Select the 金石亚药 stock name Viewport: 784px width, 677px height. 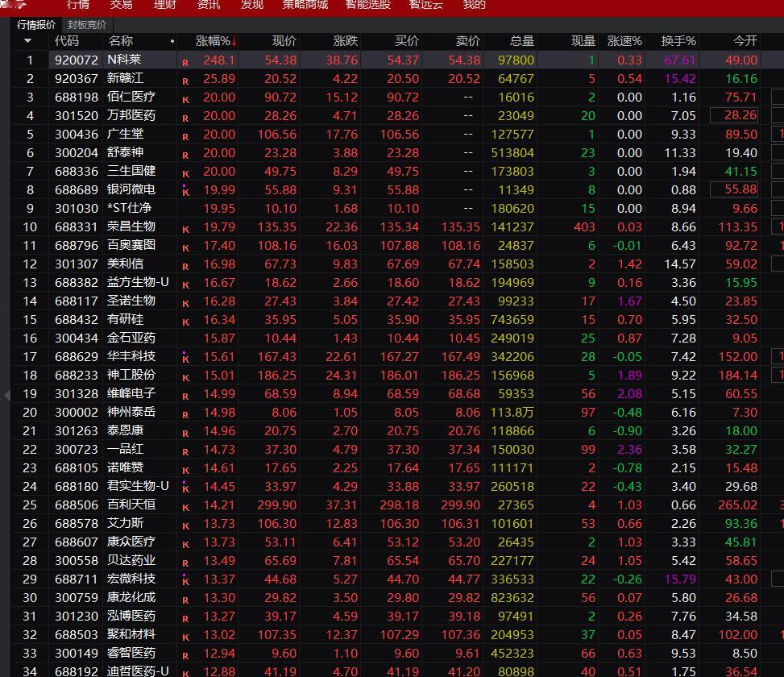point(131,338)
